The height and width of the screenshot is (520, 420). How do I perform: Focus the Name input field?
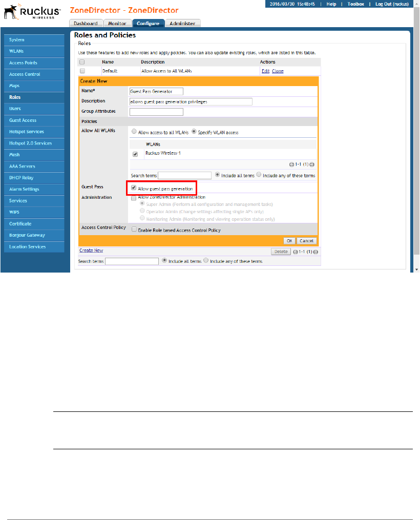[x=156, y=92]
